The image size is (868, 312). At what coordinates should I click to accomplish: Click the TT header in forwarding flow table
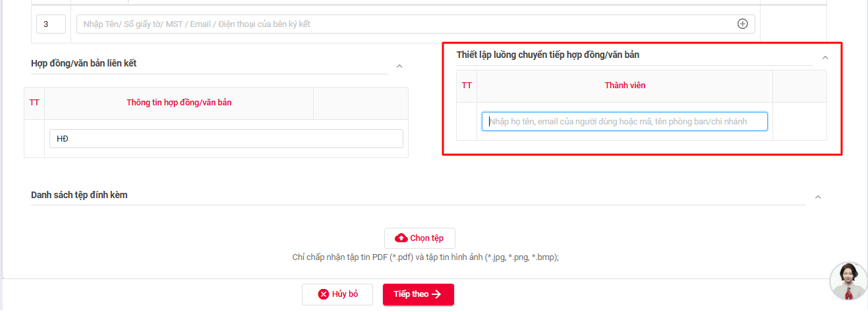pyautogui.click(x=467, y=86)
